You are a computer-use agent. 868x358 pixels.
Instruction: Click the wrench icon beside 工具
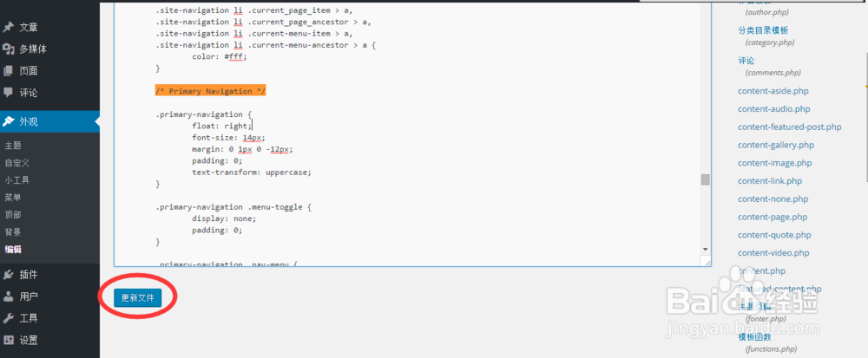(9, 318)
